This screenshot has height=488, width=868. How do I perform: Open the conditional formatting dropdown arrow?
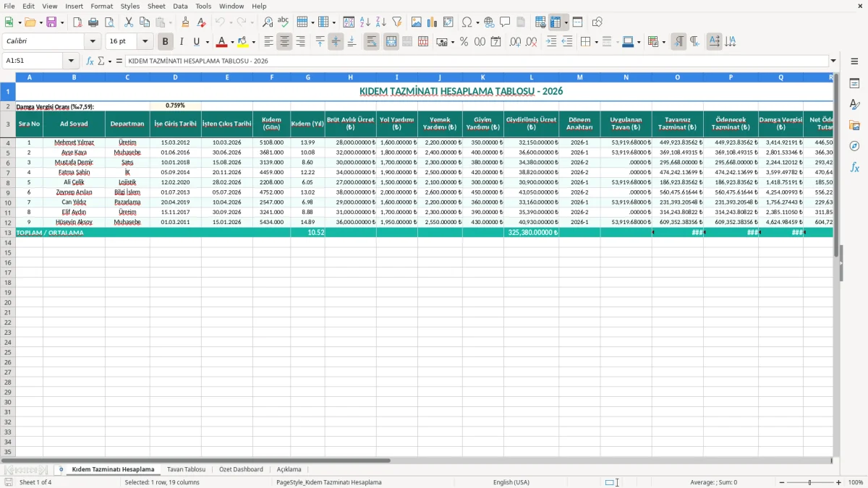point(663,42)
